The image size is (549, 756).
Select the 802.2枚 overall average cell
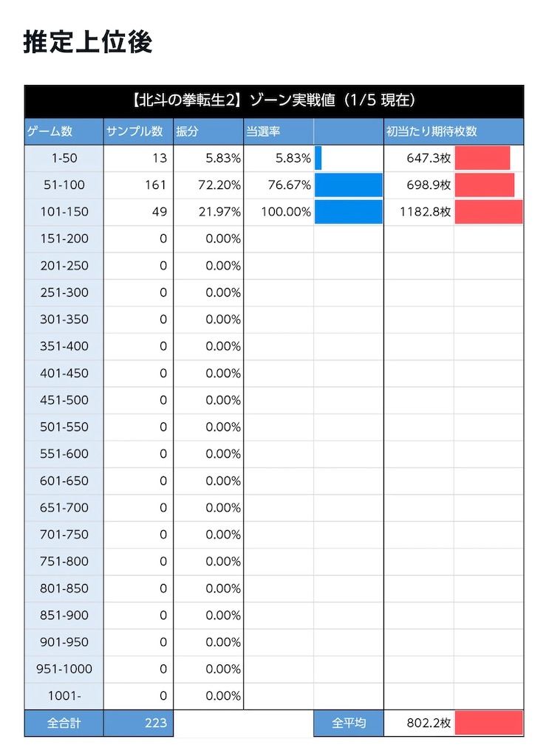coord(419,724)
